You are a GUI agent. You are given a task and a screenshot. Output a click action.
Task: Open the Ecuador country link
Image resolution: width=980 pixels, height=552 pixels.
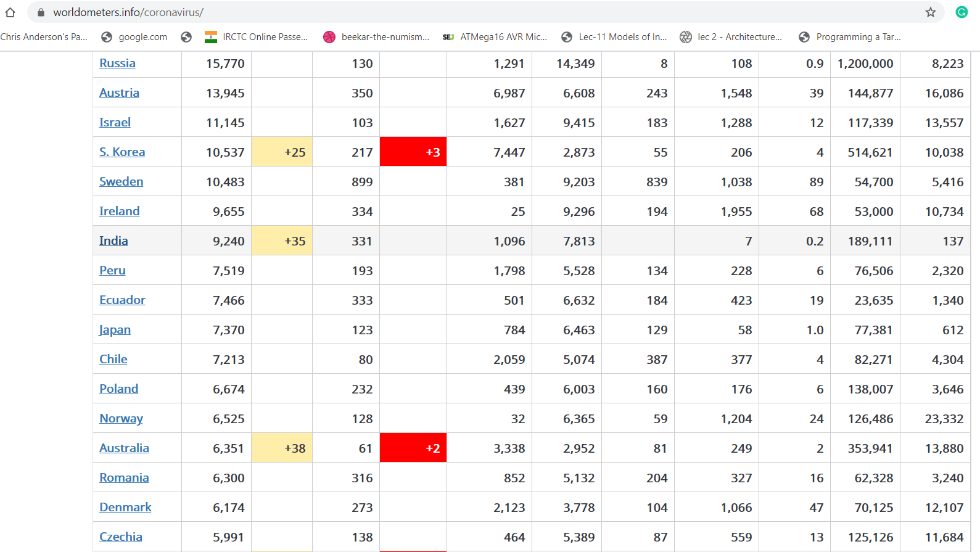pyautogui.click(x=122, y=300)
